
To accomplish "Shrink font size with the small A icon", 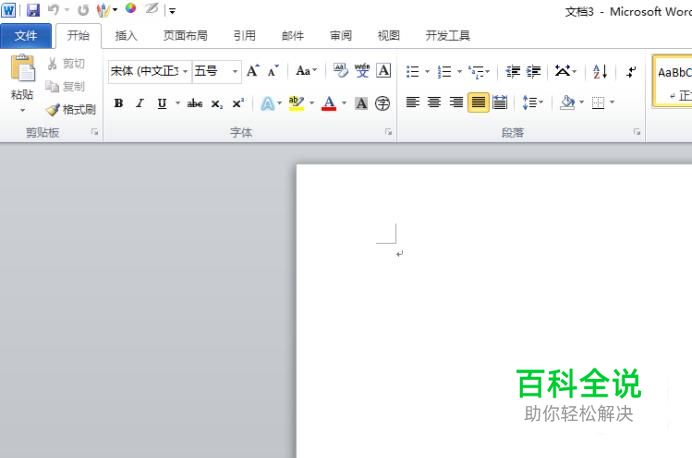I will tap(273, 71).
